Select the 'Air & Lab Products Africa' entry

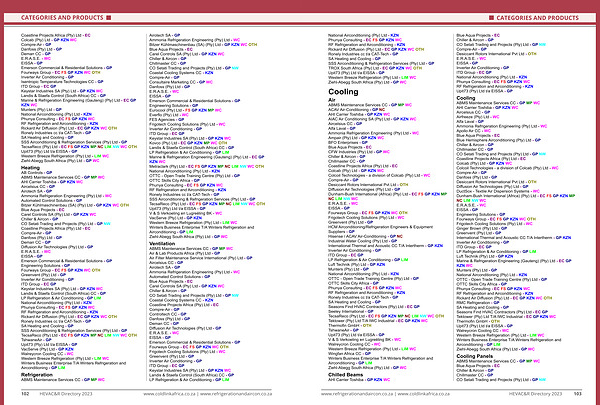(184, 253)
